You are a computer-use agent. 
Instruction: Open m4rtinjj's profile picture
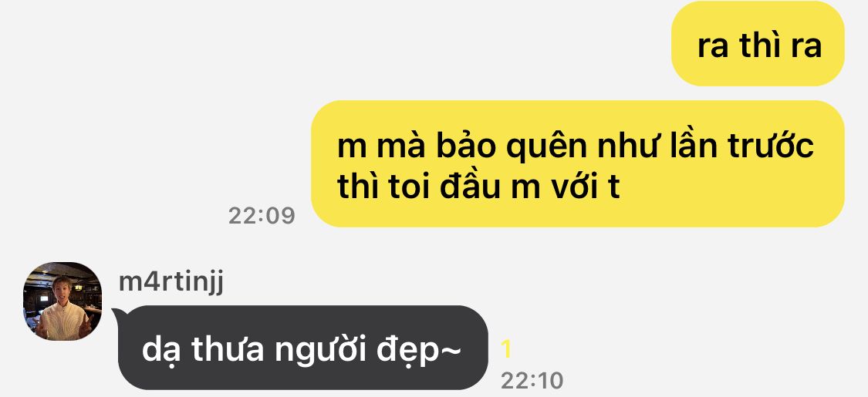pyautogui.click(x=62, y=301)
